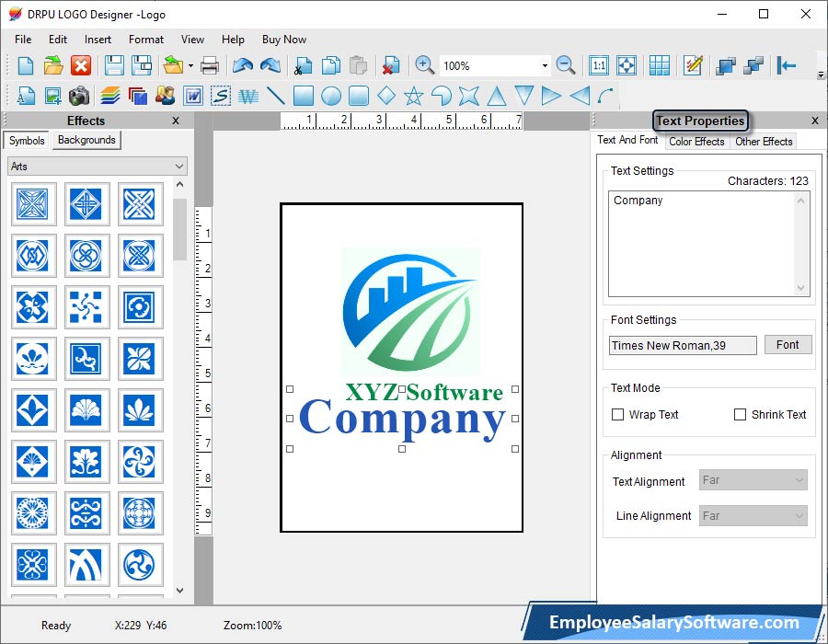Click the red X close-document icon
The height and width of the screenshot is (644, 828).
(x=81, y=66)
